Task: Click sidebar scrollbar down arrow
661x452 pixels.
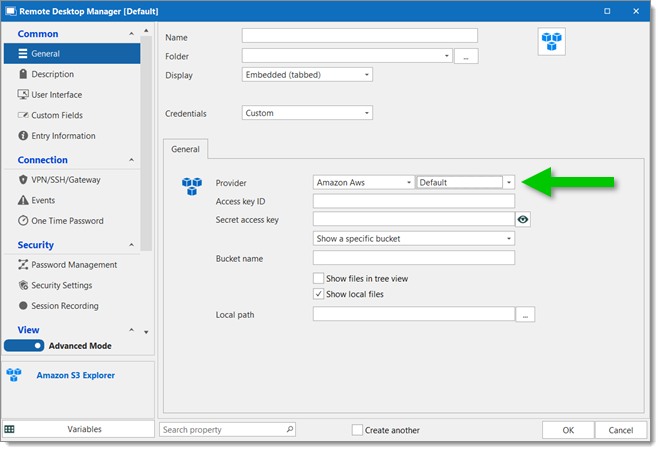Action: [x=146, y=332]
